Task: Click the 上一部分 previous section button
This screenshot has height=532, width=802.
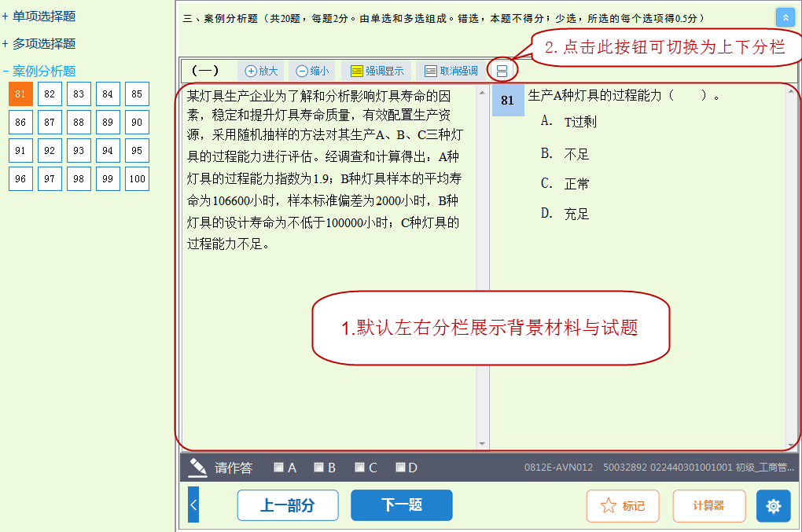Action: (x=286, y=505)
